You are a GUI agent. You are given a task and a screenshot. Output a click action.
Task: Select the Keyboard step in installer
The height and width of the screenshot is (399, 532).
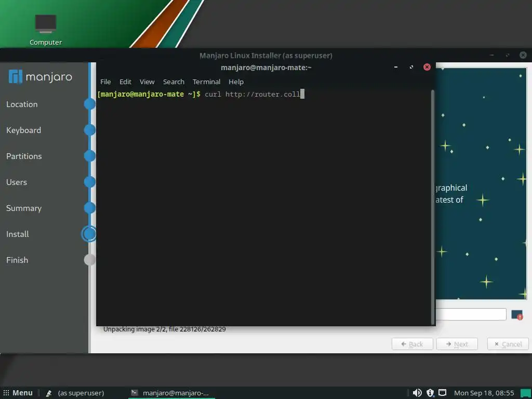pyautogui.click(x=23, y=130)
